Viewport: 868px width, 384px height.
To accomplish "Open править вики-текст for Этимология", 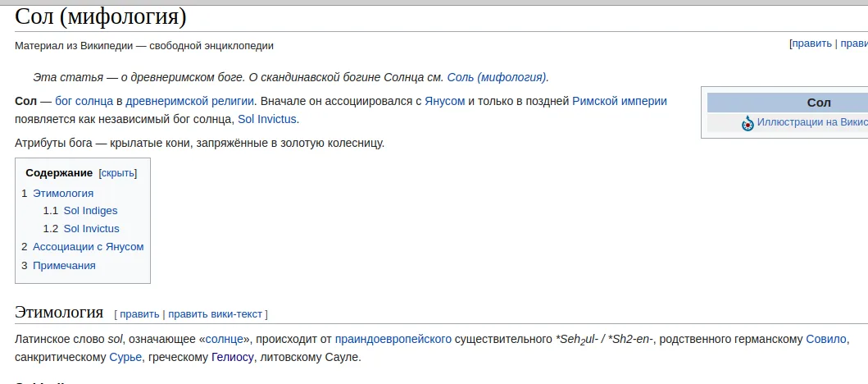I will click(x=216, y=314).
